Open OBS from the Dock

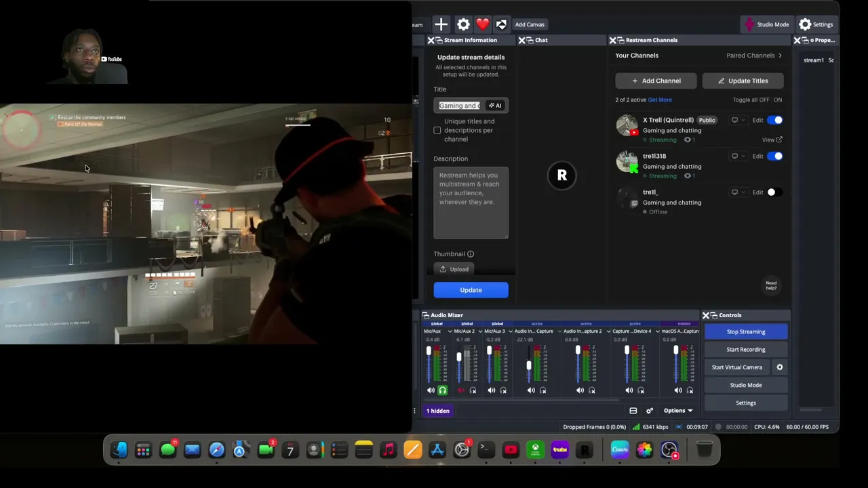click(669, 449)
